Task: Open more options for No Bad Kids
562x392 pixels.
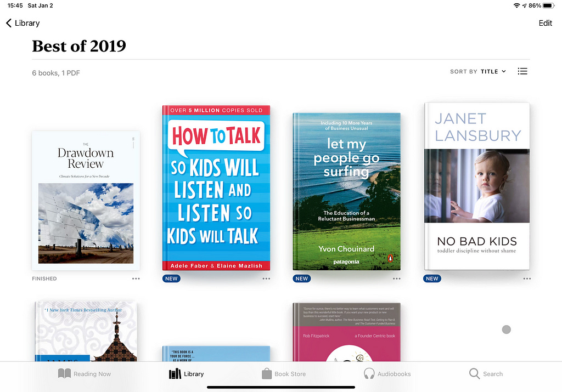Action: (x=527, y=279)
